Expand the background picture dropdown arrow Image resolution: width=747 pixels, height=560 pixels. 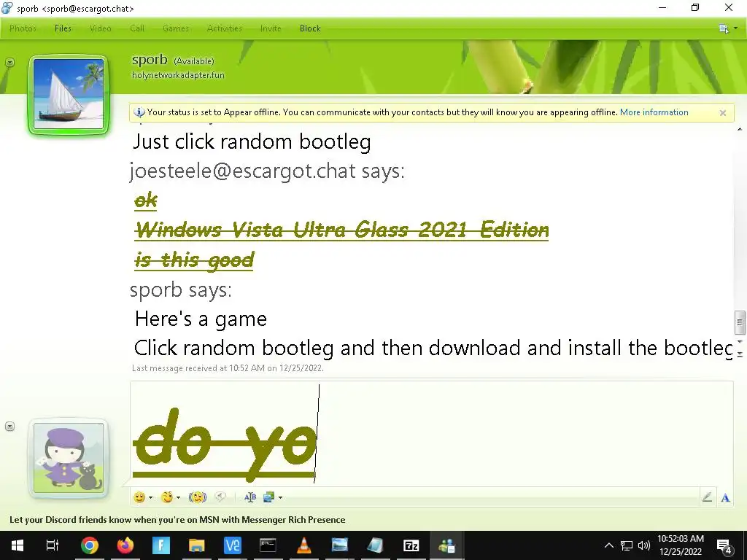coord(281,497)
